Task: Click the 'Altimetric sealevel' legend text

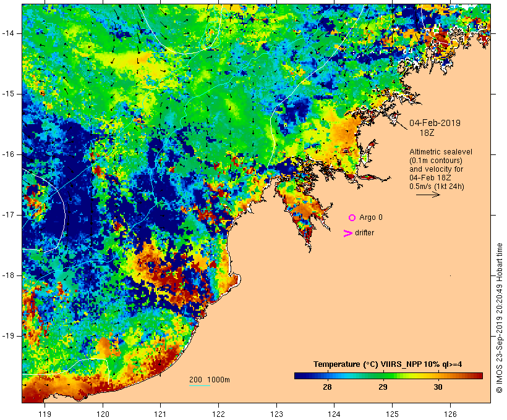Action: coord(441,152)
